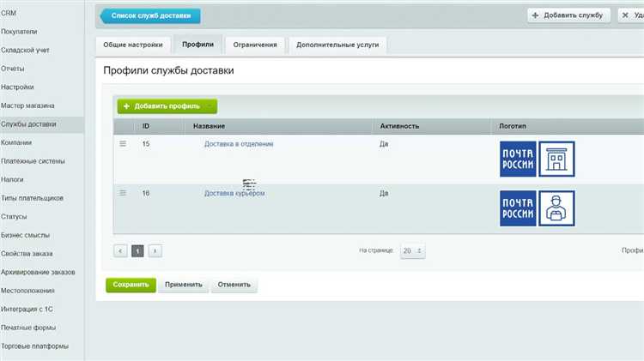Open Настройки in sidebar
644x361 pixels.
click(17, 87)
